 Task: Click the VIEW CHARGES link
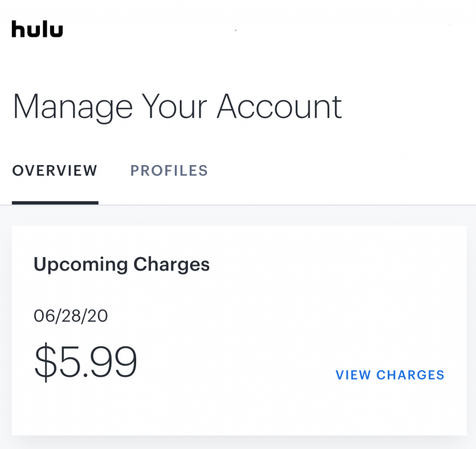390,375
